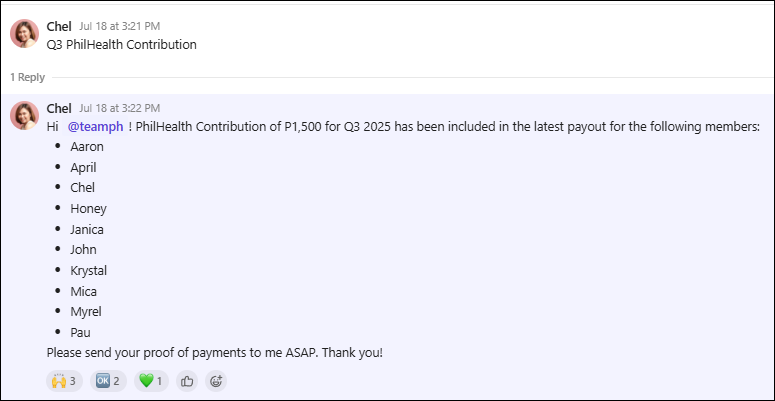Toggle the raised hands reaction
The image size is (775, 401).
point(64,381)
